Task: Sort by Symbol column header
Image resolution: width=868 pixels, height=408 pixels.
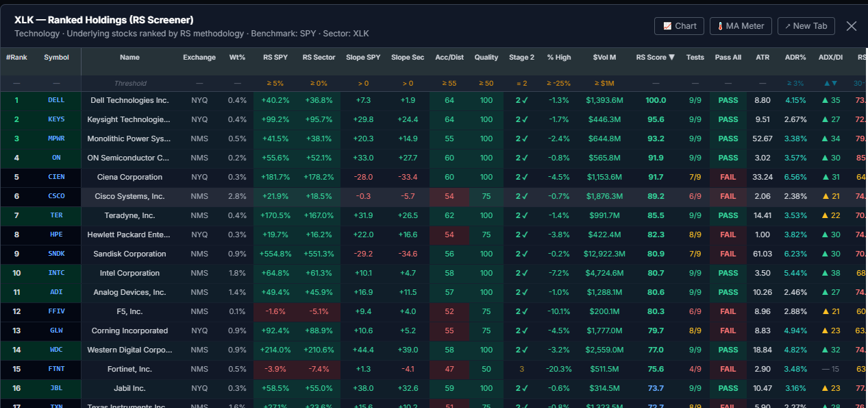Action: click(x=56, y=58)
